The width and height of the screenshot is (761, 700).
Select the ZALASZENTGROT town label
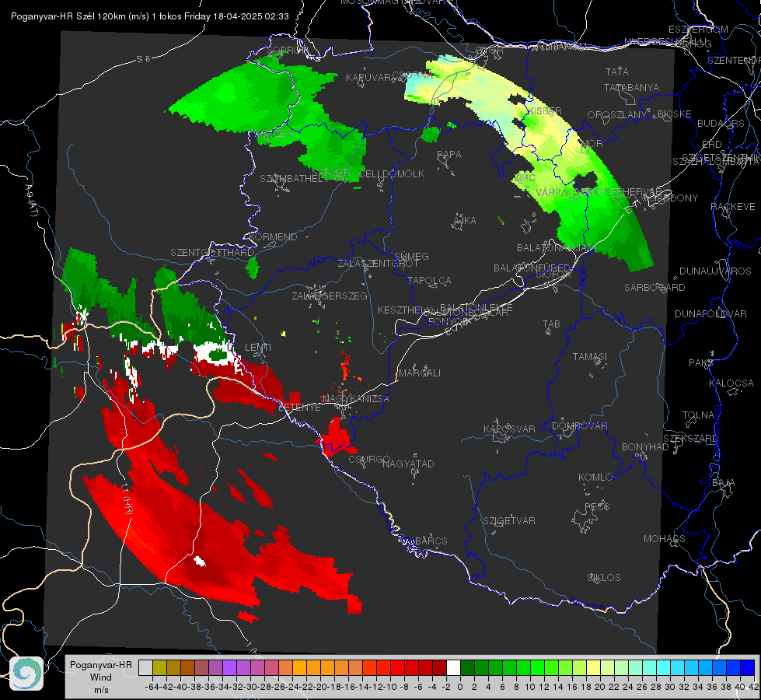click(x=378, y=264)
